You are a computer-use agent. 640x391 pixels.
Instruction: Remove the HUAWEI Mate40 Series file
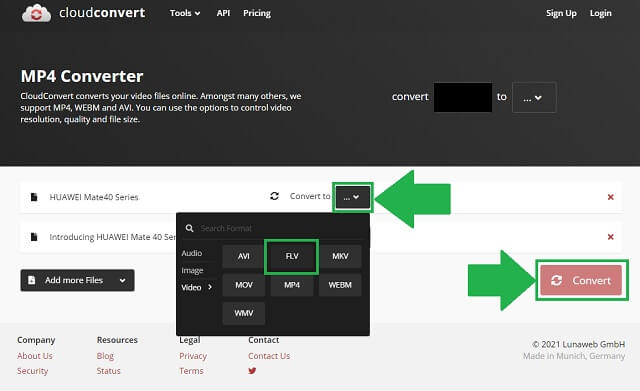coord(611,197)
